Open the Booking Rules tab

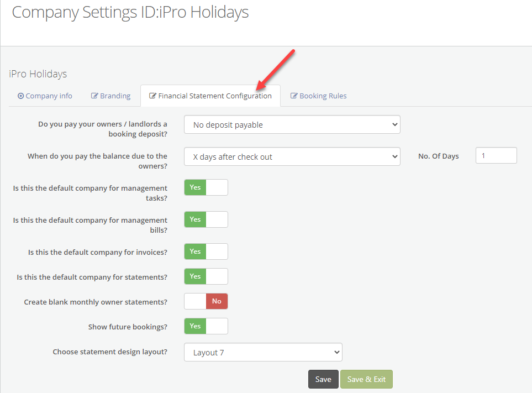318,96
